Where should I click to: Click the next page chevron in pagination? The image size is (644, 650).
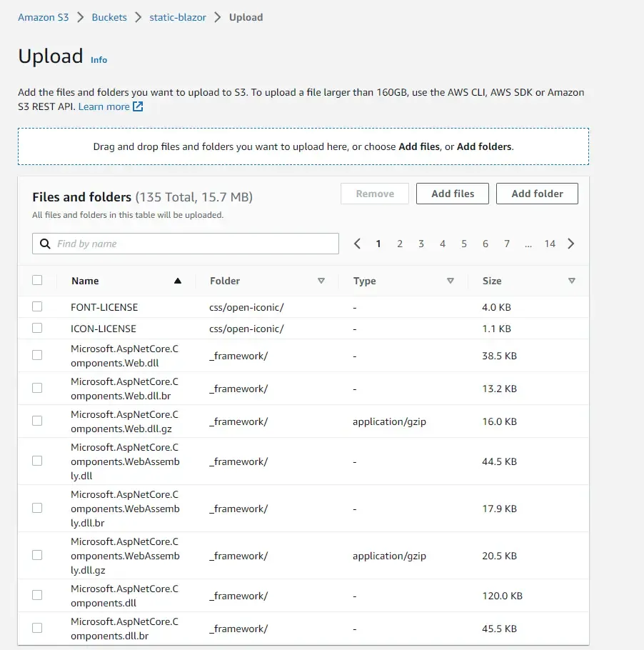coord(570,244)
